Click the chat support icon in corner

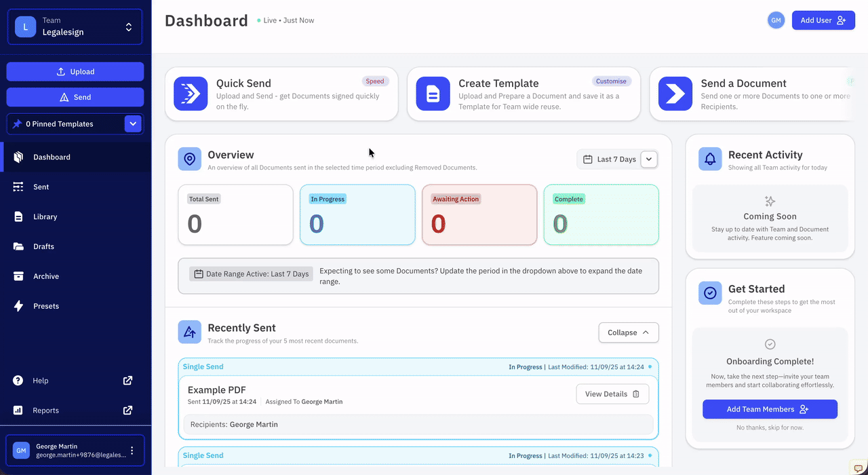point(858,468)
